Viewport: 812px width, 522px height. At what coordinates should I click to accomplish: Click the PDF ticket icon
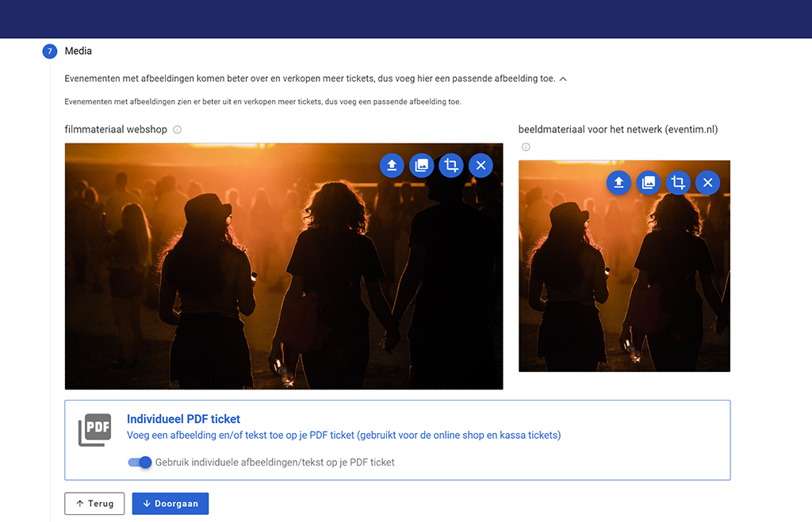point(94,429)
